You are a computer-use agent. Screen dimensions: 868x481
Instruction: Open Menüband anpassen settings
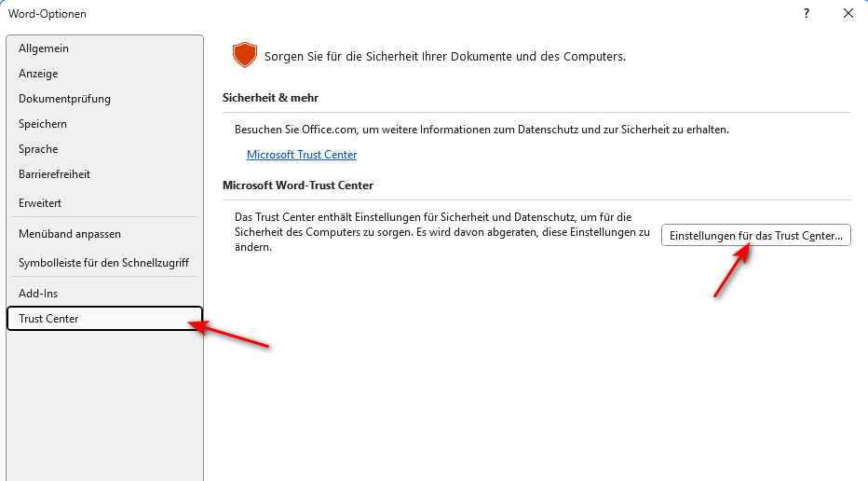pyautogui.click(x=70, y=234)
